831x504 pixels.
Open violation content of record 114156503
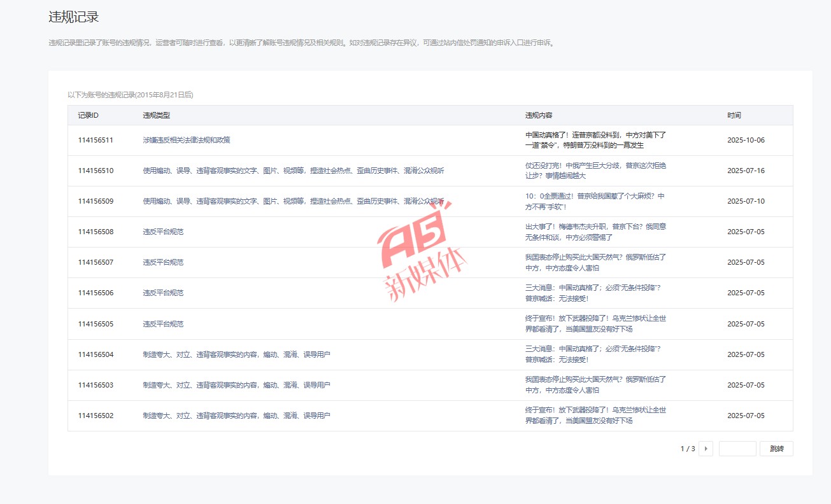pos(595,385)
